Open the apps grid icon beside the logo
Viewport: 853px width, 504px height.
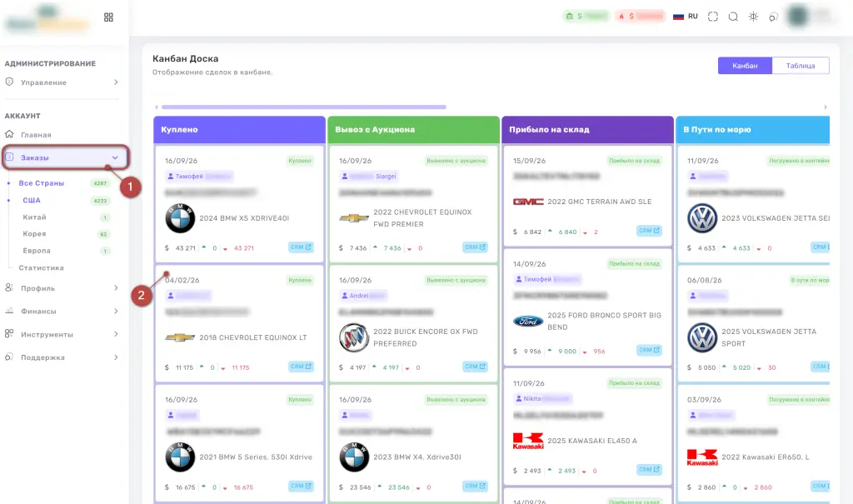(x=109, y=17)
